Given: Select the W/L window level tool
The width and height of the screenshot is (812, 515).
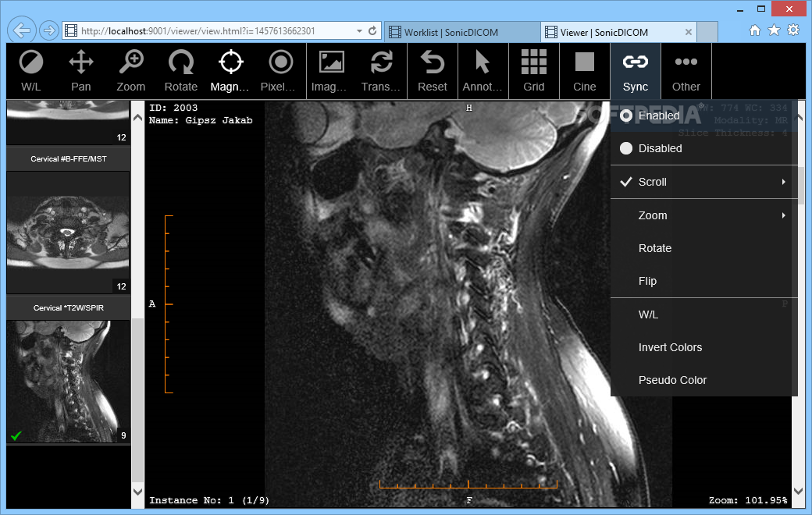Looking at the screenshot, I should click(31, 71).
